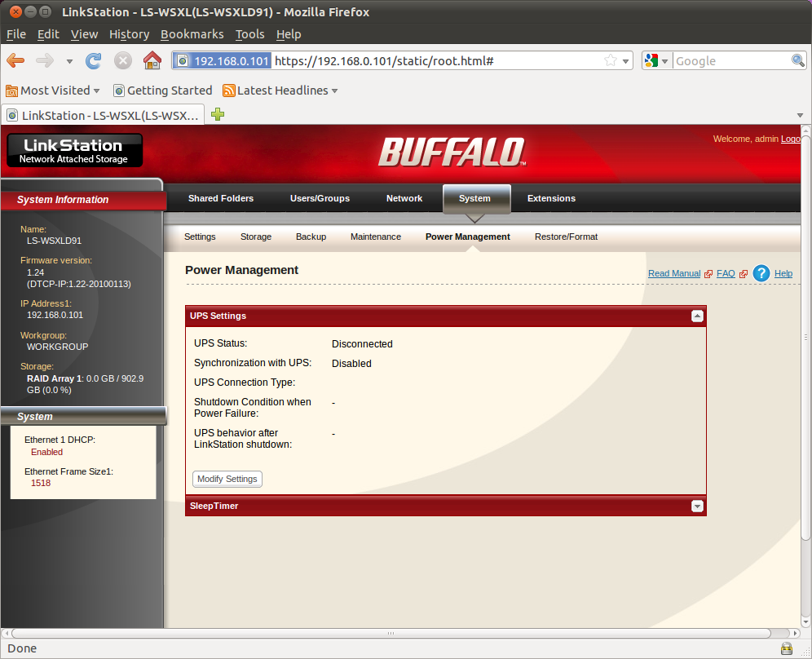Go to the Home page icon
Screen dimensions: 812x659
point(152,60)
